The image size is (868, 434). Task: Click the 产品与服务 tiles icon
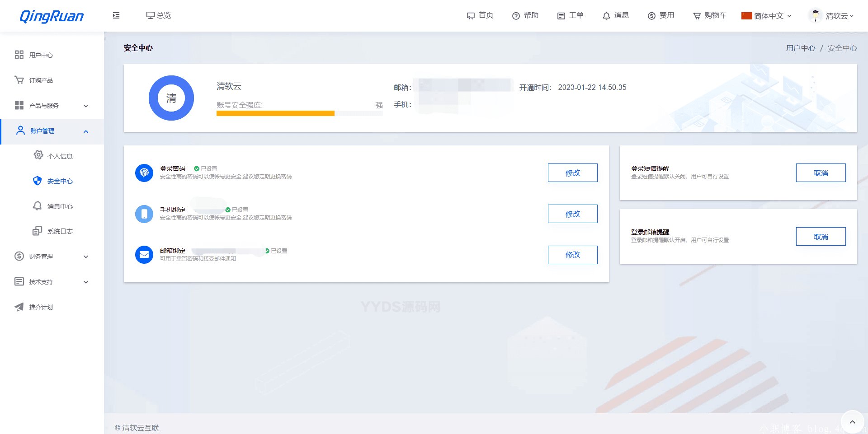click(19, 105)
